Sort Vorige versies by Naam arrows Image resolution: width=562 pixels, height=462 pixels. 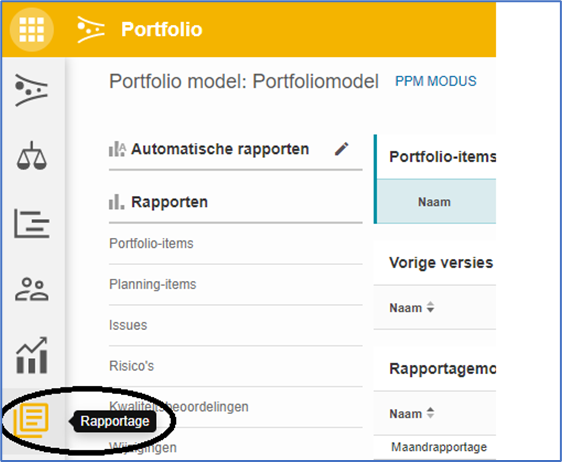click(x=430, y=308)
